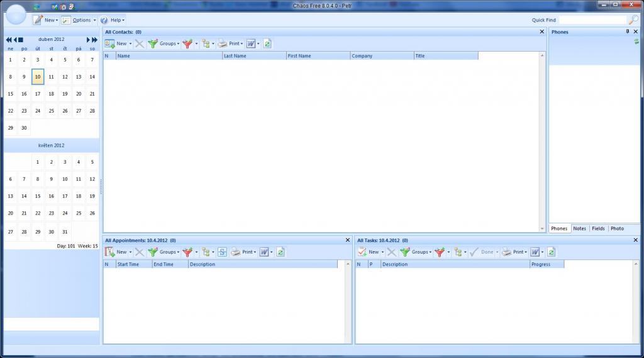Click the tree view icon in Contacts toolbar
This screenshot has width=644, height=358.
point(206,43)
